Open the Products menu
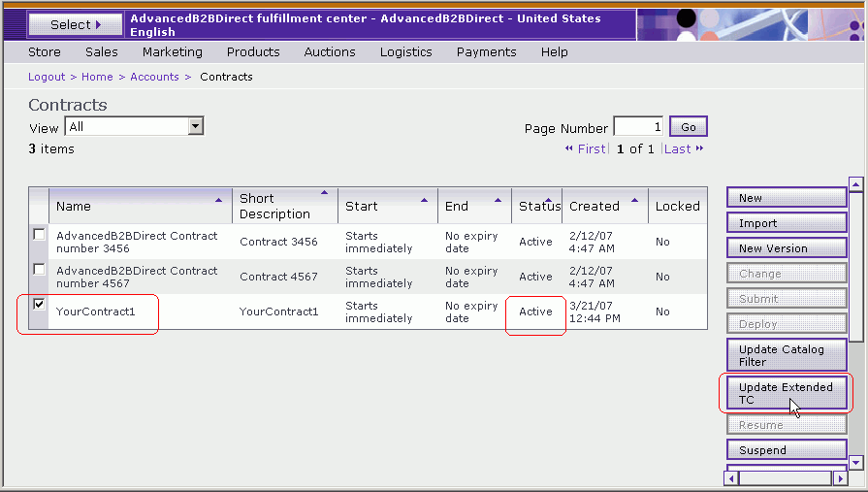Image resolution: width=868 pixels, height=492 pixels. [253, 52]
